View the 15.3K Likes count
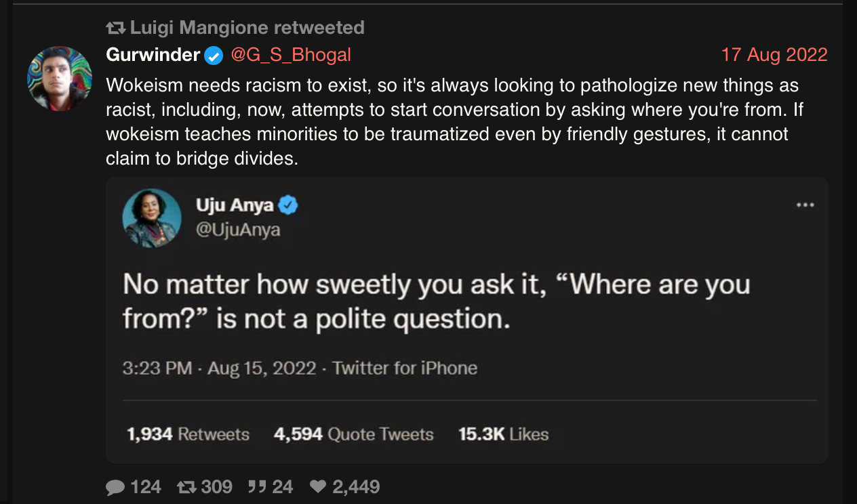Screen dimensions: 857x504 click(x=504, y=434)
